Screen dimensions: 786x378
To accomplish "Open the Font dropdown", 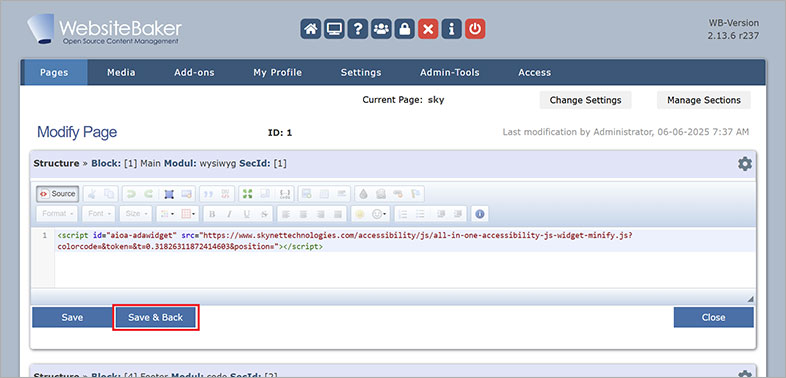I will (x=99, y=214).
